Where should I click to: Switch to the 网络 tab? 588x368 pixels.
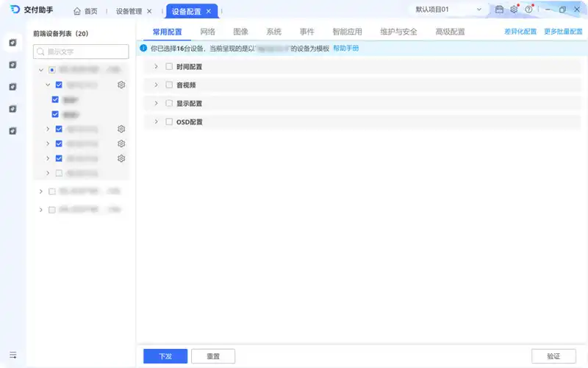pyautogui.click(x=208, y=32)
